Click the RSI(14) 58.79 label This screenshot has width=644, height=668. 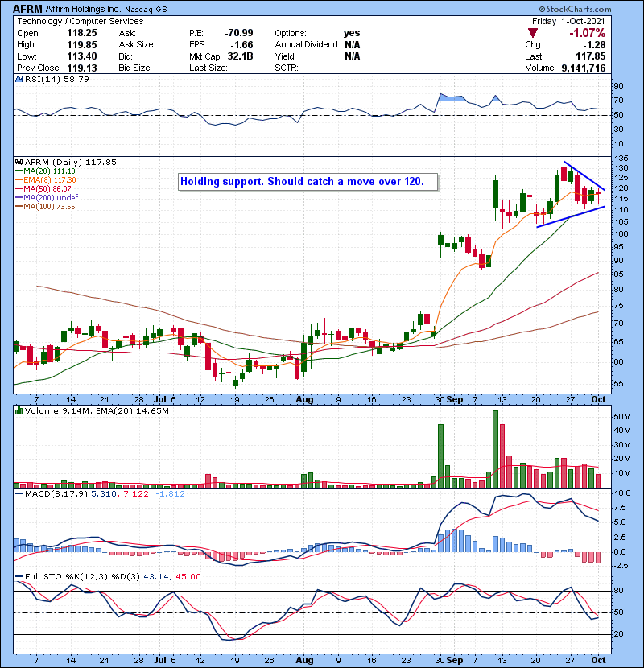[x=57, y=79]
